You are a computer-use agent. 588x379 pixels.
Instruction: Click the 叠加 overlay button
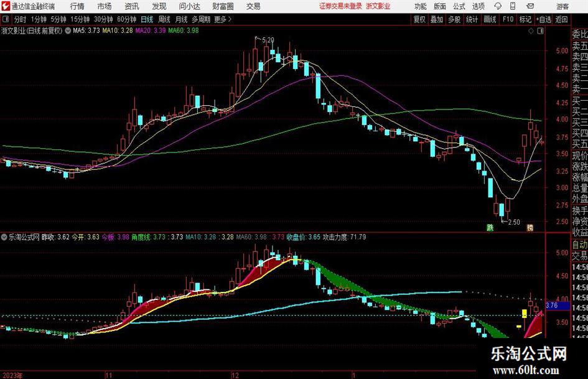tap(437, 19)
